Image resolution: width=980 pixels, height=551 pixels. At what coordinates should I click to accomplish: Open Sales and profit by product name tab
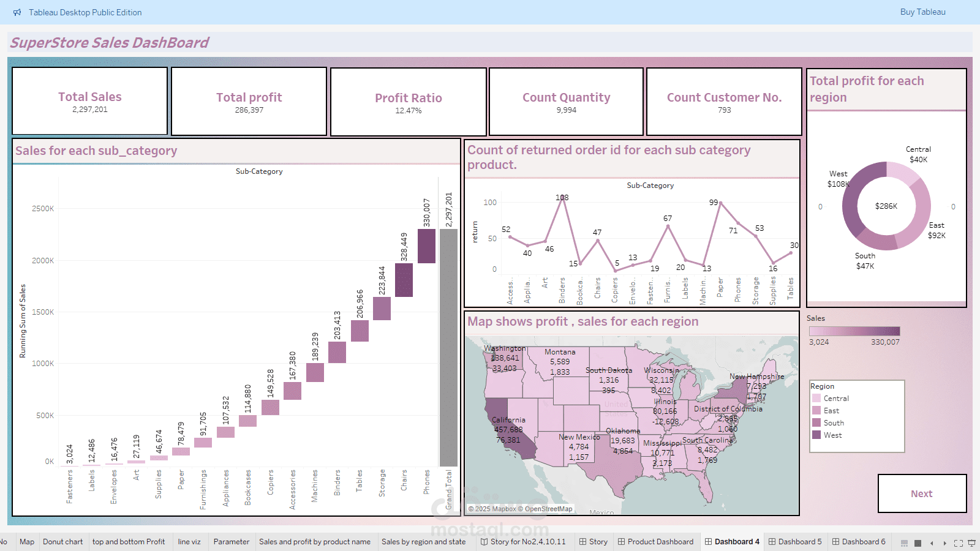(x=315, y=542)
